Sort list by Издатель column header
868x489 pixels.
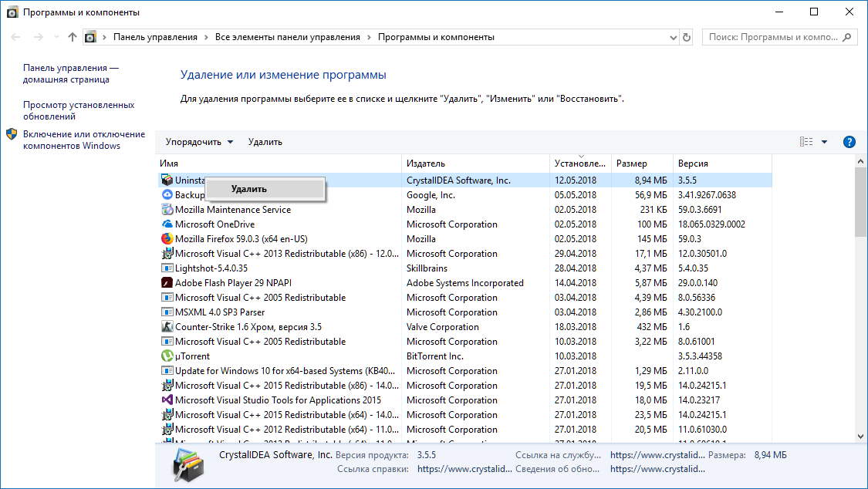[475, 164]
